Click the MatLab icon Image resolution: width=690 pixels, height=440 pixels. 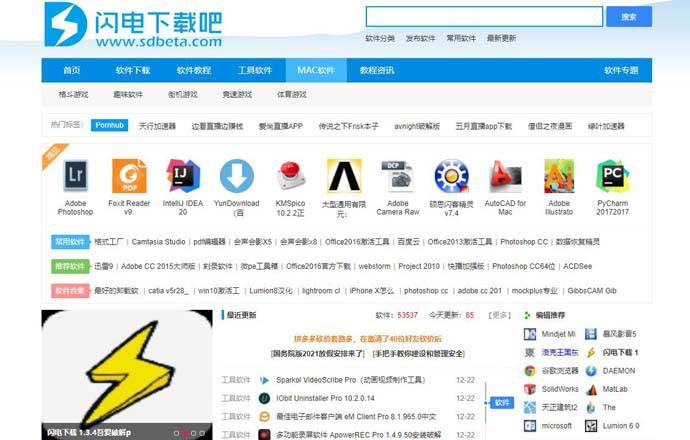coord(591,389)
